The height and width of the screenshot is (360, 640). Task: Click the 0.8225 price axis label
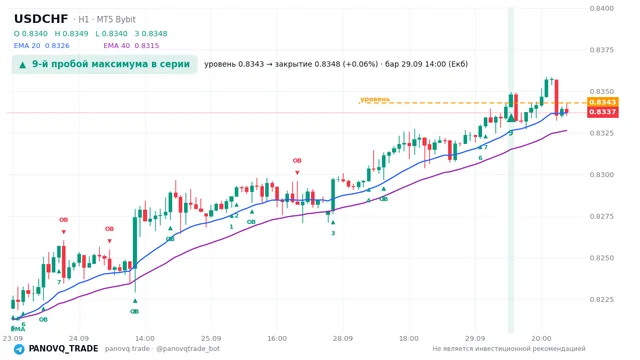pos(602,300)
